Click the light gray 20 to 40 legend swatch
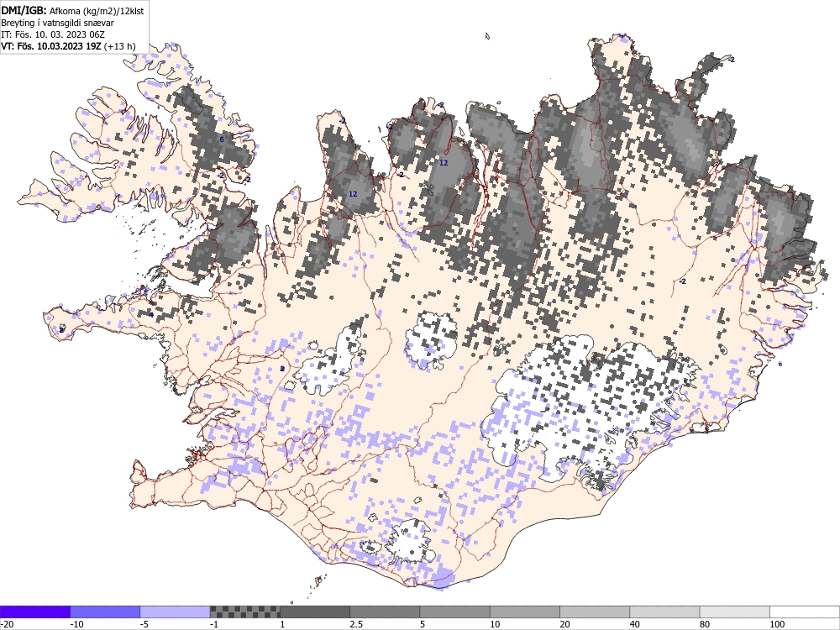This screenshot has width=840, height=630. (x=595, y=612)
